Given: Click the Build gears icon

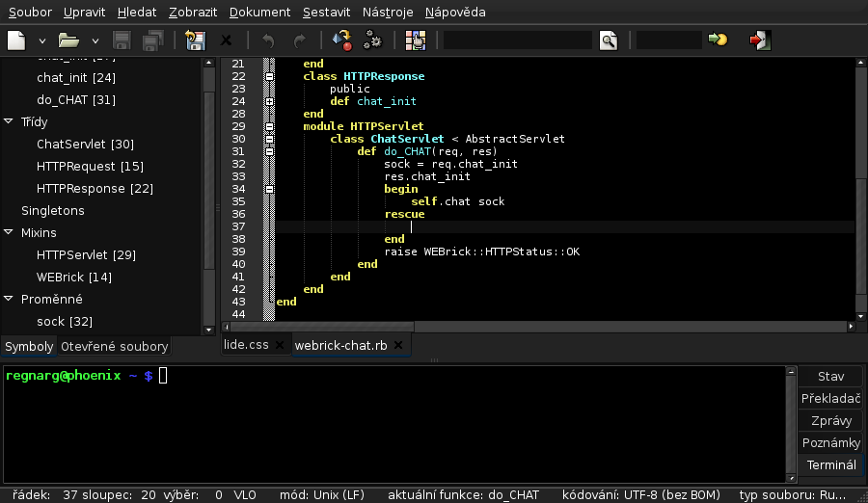Looking at the screenshot, I should pos(372,40).
